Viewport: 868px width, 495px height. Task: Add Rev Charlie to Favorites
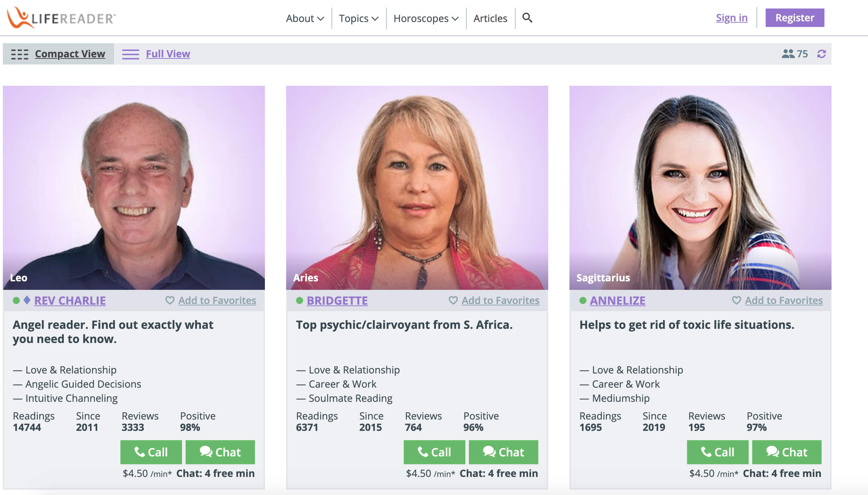pos(217,300)
